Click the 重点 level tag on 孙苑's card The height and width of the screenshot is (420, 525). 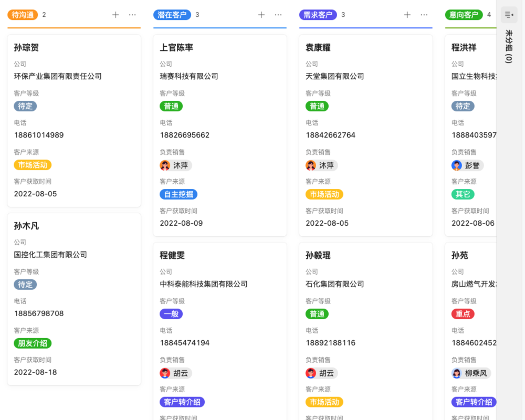462,313
